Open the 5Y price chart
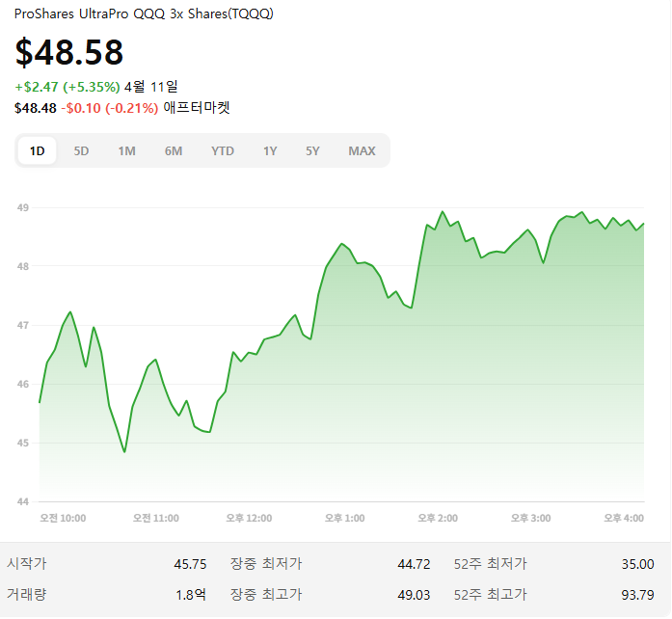The height and width of the screenshot is (619, 672). [x=312, y=150]
